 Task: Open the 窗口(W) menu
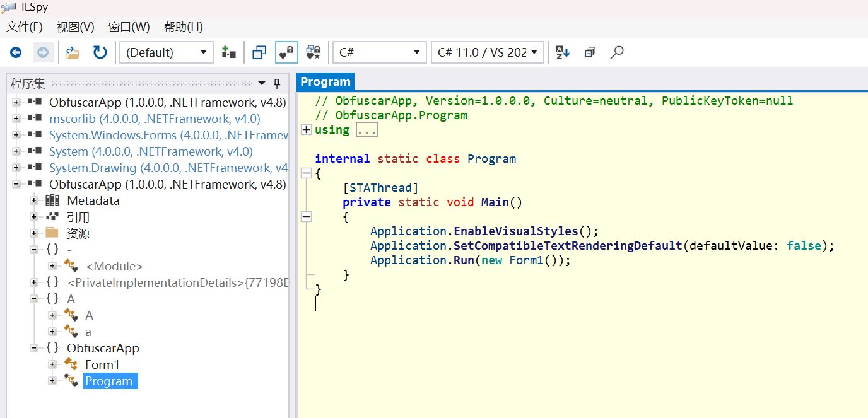coord(129,27)
